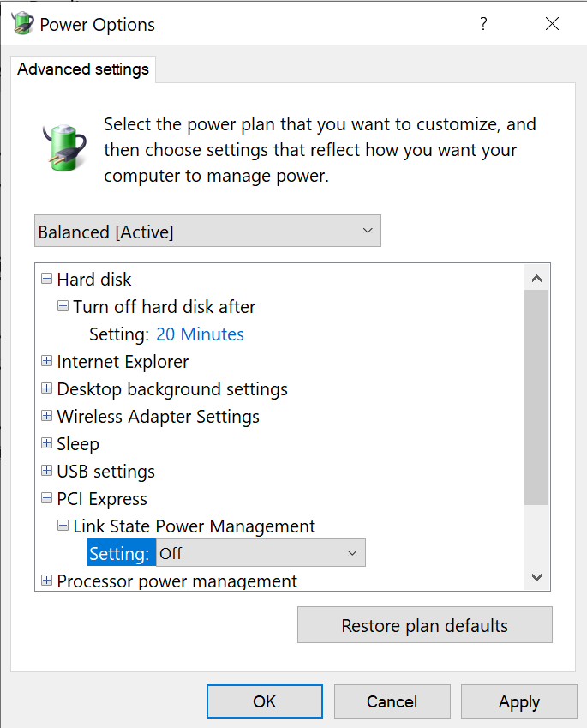Open the Link State Power Management setting dropdown
The image size is (587, 728).
tap(261, 553)
